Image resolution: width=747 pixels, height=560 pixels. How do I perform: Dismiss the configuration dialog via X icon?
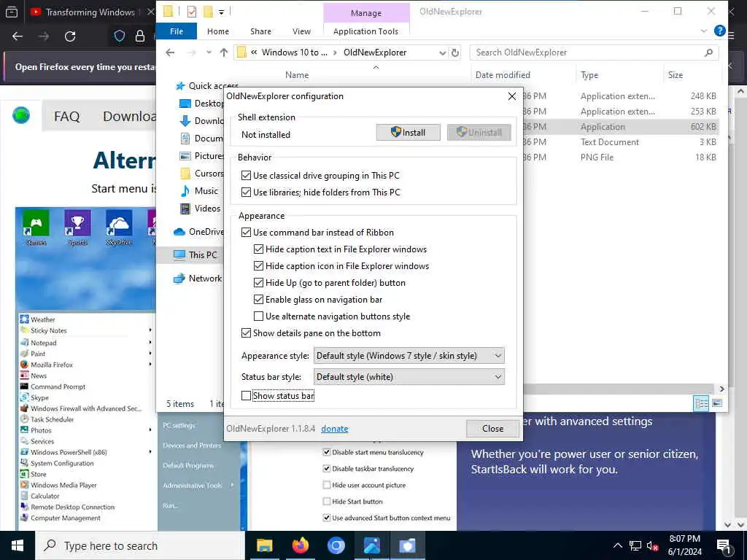(x=511, y=96)
